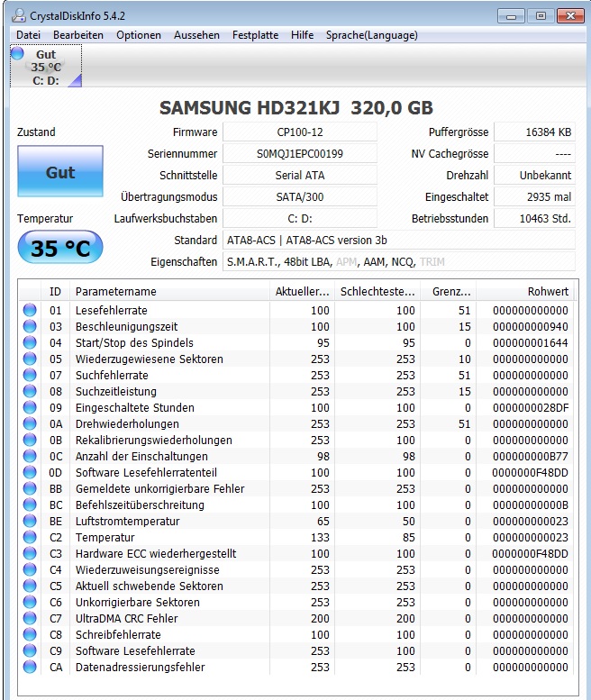The width and height of the screenshot is (591, 700).
Task: Click the blue Gut health status button
Action: click(60, 171)
